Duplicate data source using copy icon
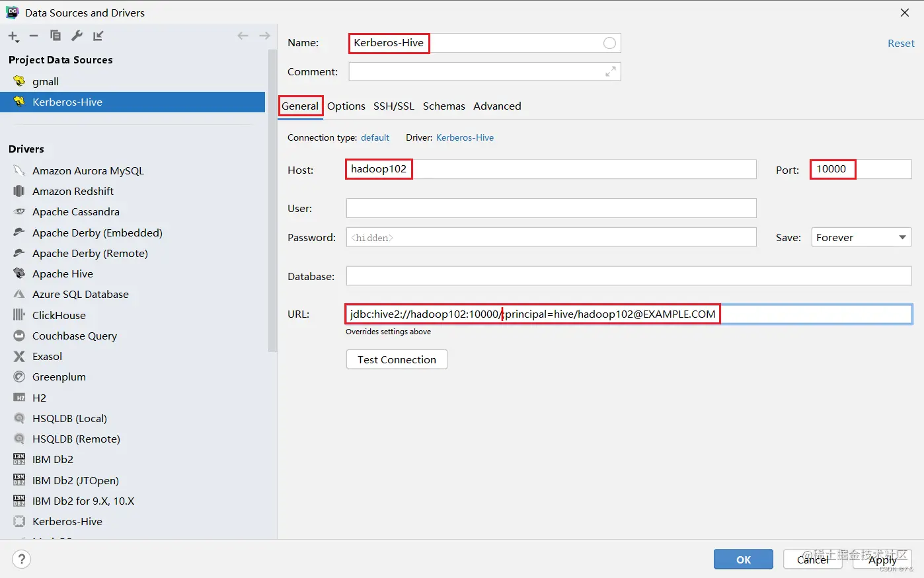924x578 pixels. point(56,36)
